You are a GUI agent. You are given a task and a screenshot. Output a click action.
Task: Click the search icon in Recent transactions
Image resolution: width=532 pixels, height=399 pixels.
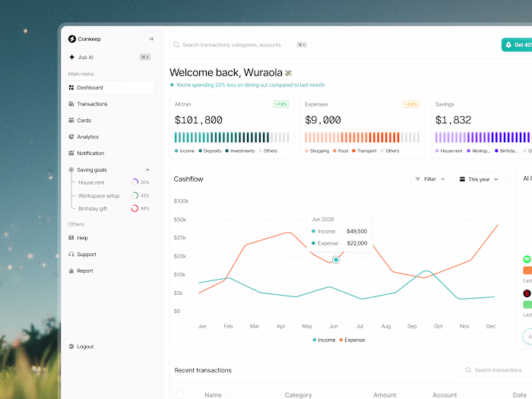(468, 370)
